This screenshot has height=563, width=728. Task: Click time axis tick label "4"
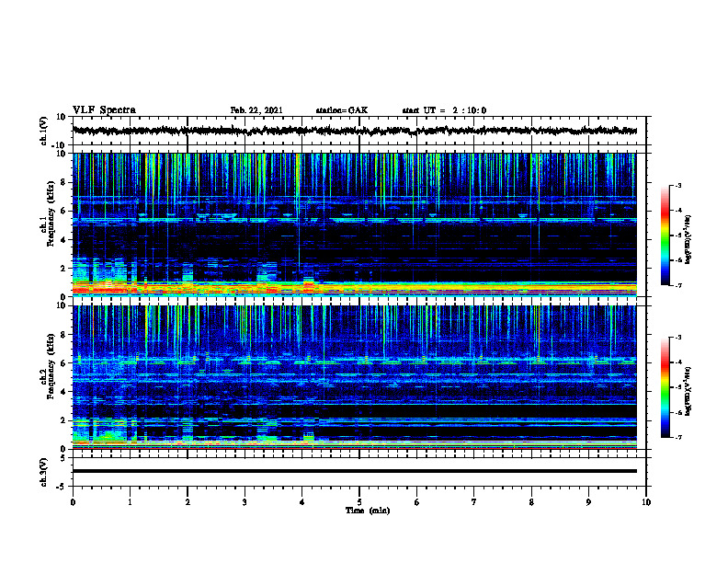click(302, 502)
